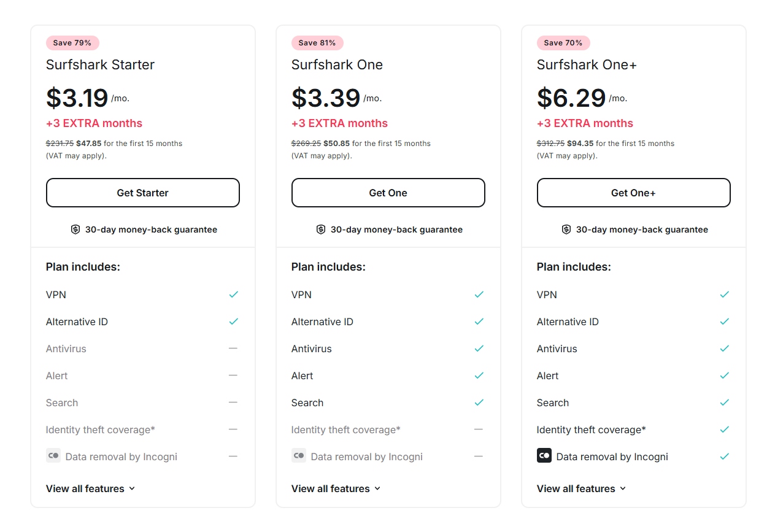
Task: Click the +3 EXTRA months text under Starter price
Action: pyautogui.click(x=94, y=123)
